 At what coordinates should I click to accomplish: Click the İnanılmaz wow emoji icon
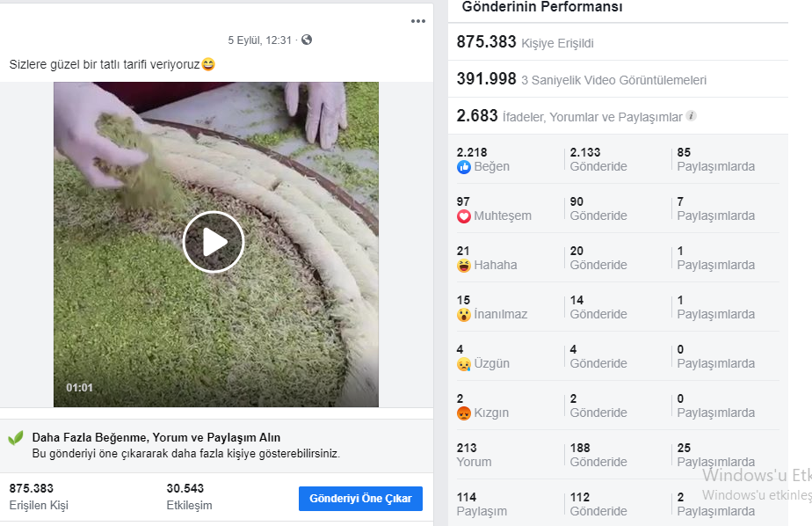463,315
